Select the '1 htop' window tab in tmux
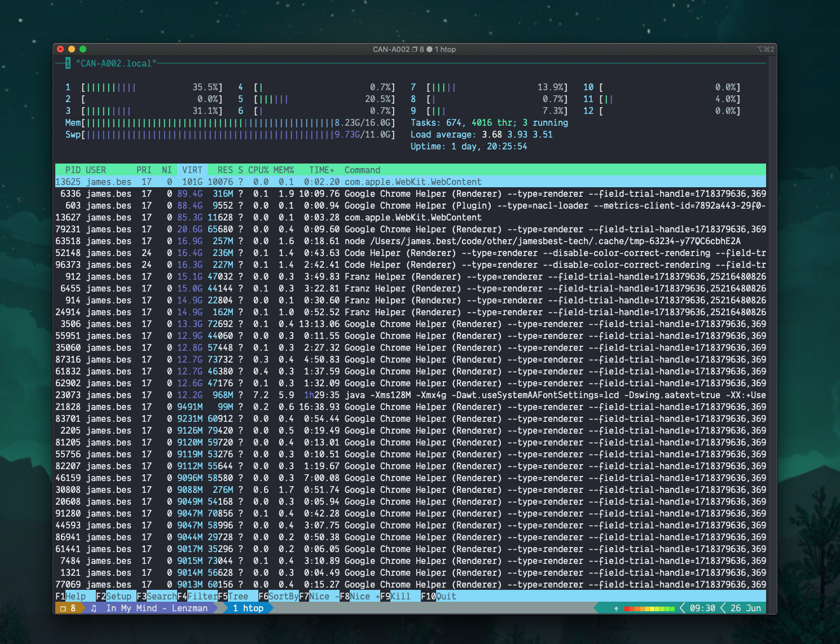 (248, 608)
